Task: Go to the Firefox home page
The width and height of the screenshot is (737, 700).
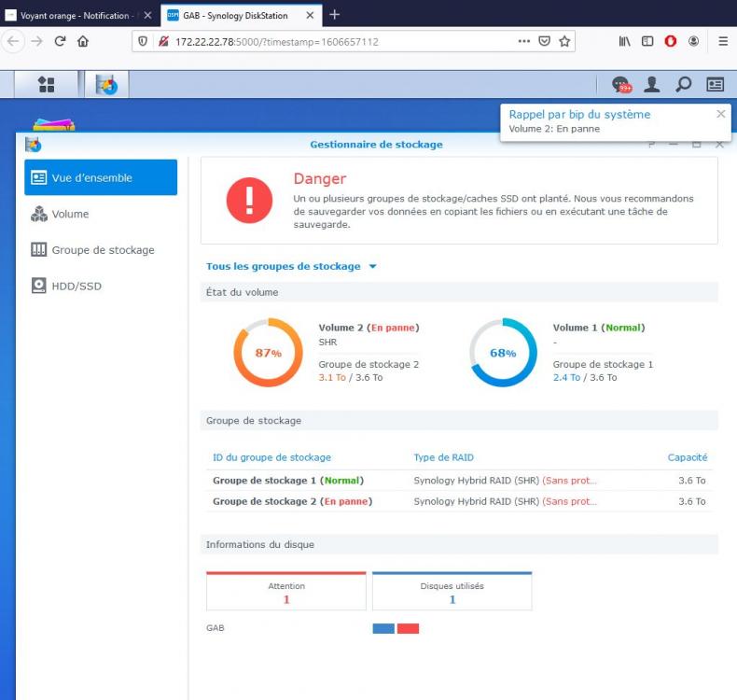Action: coord(83,41)
